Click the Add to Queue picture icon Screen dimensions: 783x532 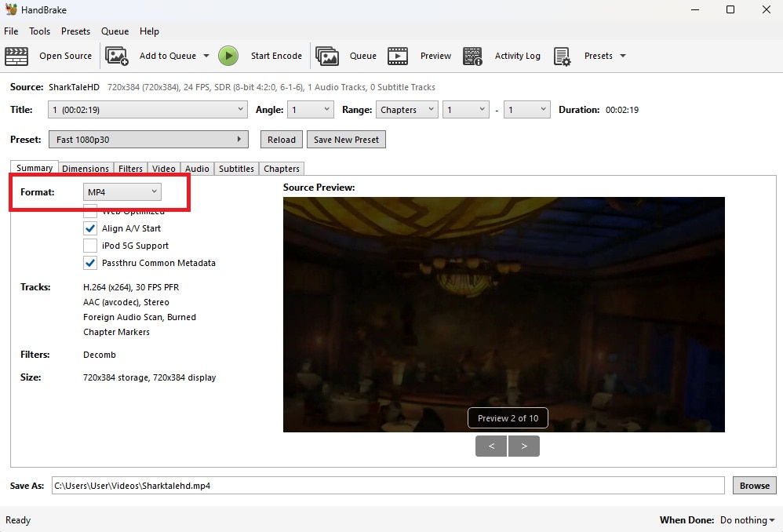(117, 56)
